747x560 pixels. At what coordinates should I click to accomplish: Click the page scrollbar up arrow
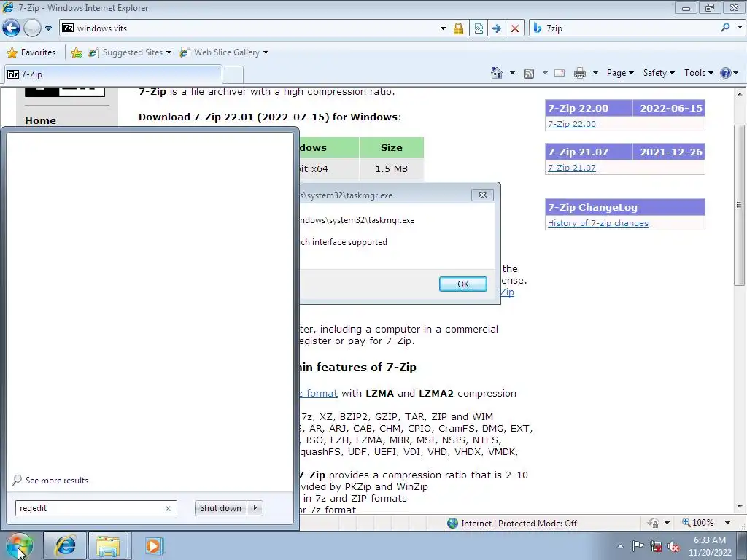(x=740, y=94)
